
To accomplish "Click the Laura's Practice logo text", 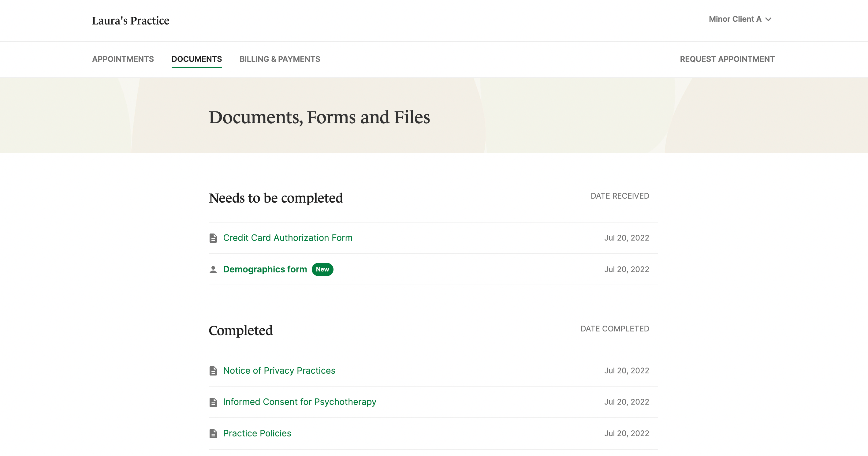I will tap(131, 21).
